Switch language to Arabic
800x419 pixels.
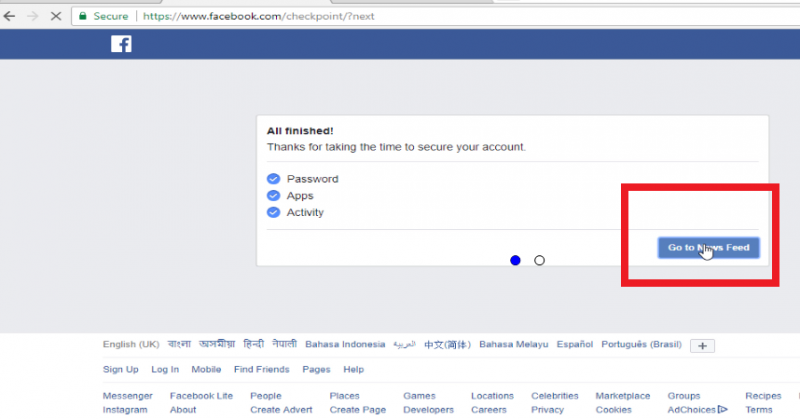pyautogui.click(x=405, y=344)
